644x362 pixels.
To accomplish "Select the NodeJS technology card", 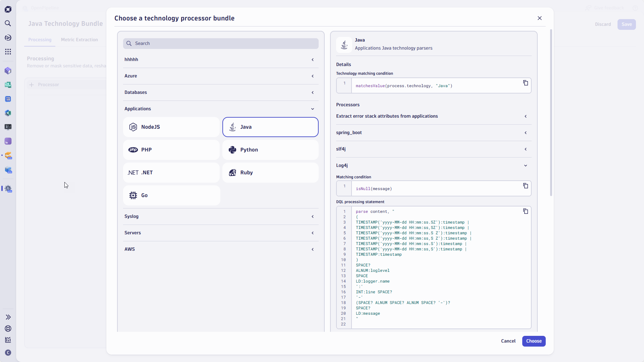I will point(171,127).
